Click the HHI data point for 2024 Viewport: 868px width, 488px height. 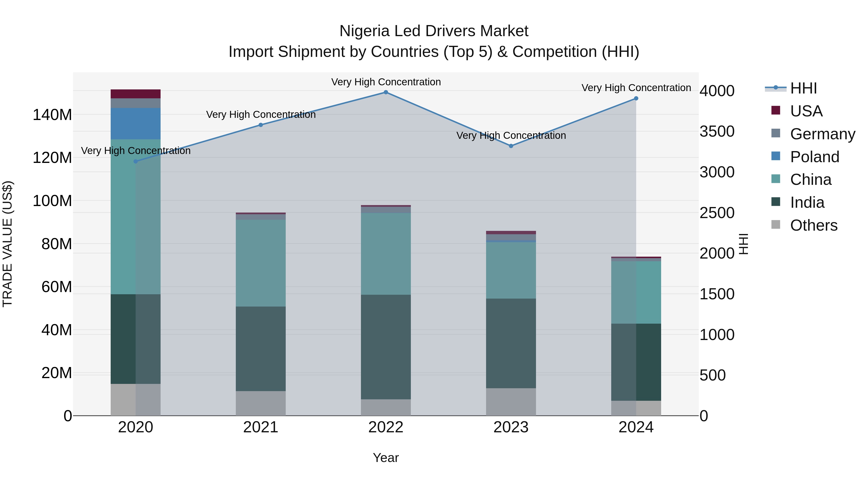636,98
